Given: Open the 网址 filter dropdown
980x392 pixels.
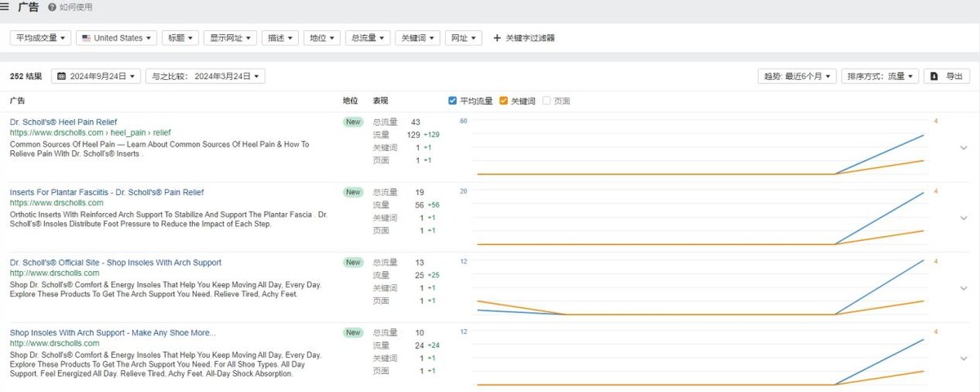Looking at the screenshot, I should 463,38.
